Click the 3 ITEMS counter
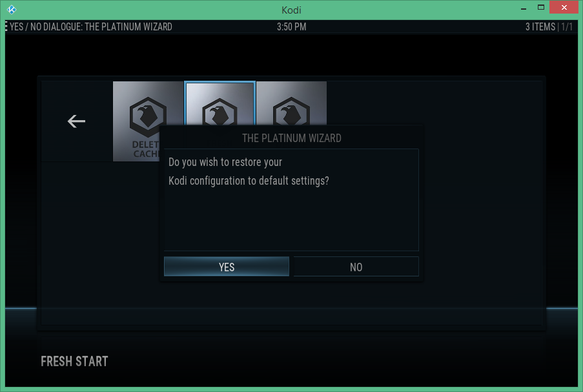 click(x=540, y=26)
